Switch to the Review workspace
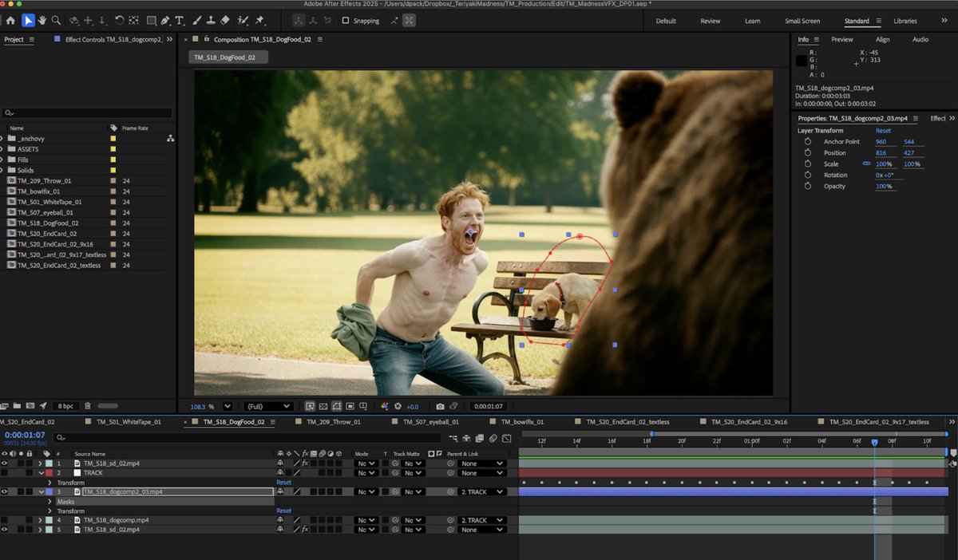 (x=711, y=21)
